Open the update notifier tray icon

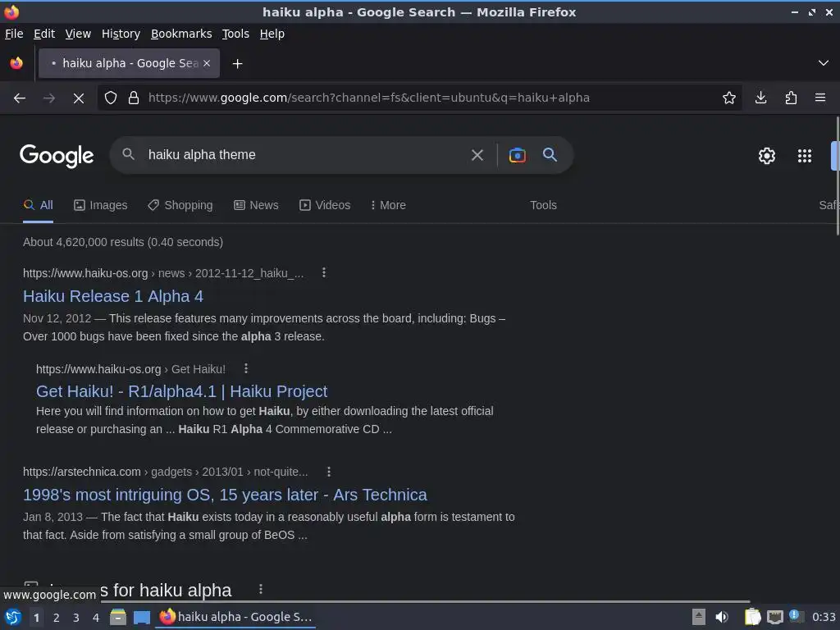tap(795, 616)
